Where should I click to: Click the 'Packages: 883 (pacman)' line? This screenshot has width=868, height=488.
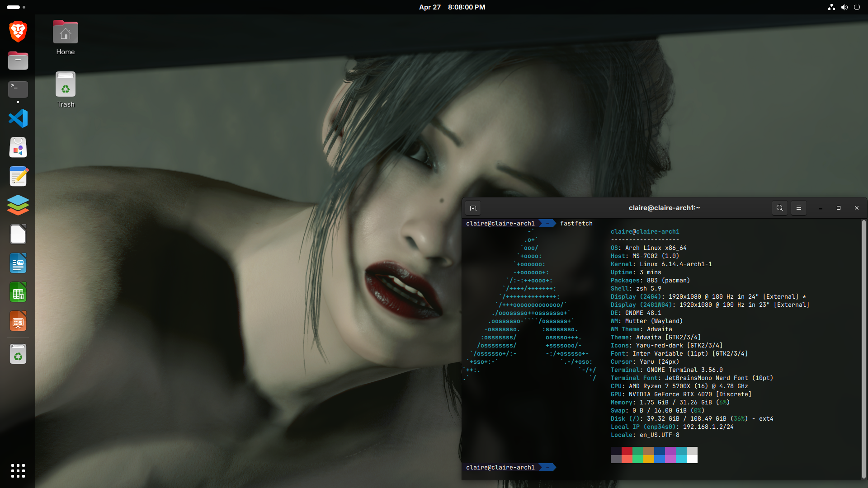(x=651, y=281)
